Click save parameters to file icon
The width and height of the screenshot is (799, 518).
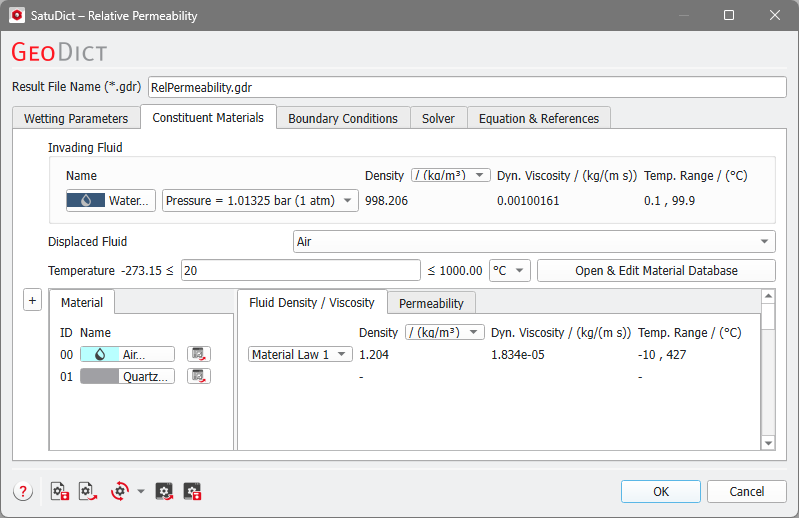click(60, 492)
